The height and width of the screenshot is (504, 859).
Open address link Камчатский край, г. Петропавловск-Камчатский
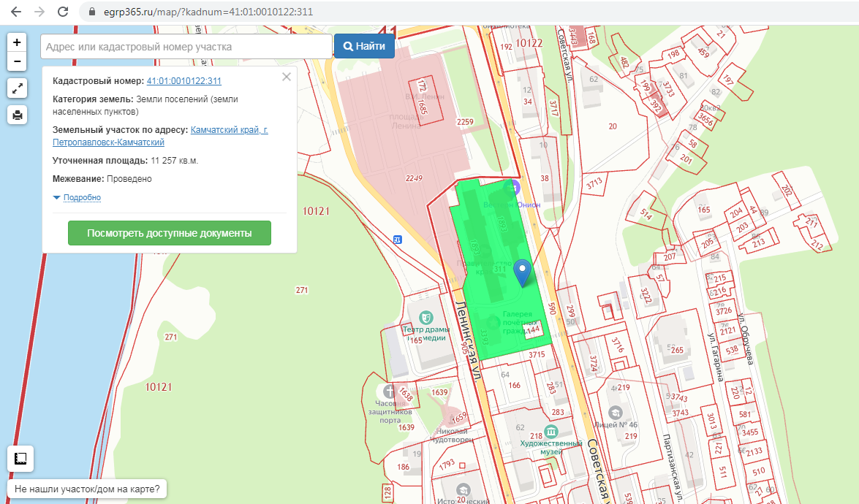point(161,137)
